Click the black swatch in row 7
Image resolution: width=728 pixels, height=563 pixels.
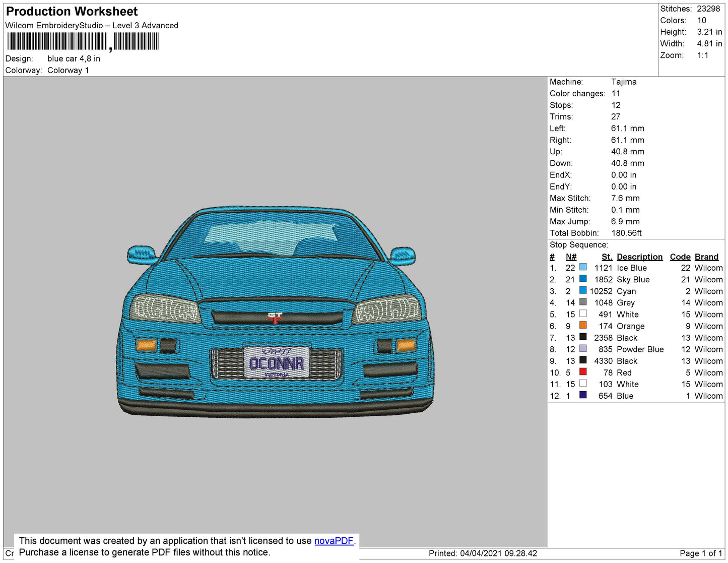click(583, 337)
